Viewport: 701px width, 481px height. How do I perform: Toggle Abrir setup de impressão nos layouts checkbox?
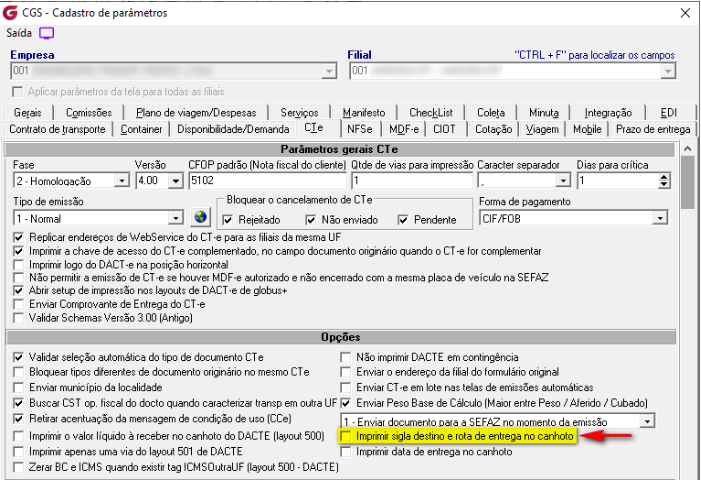pos(18,291)
